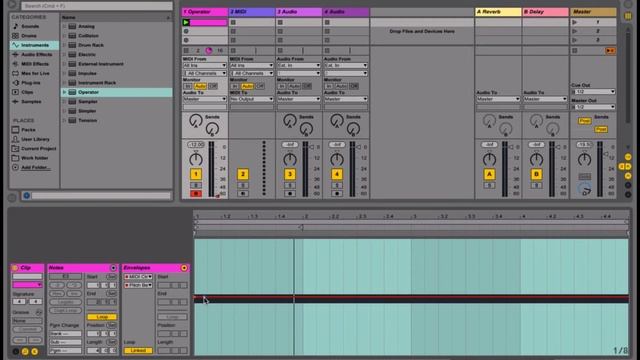640x360 pixels.
Task: Deactivate track 2 using its yellow button
Action: (x=243, y=174)
